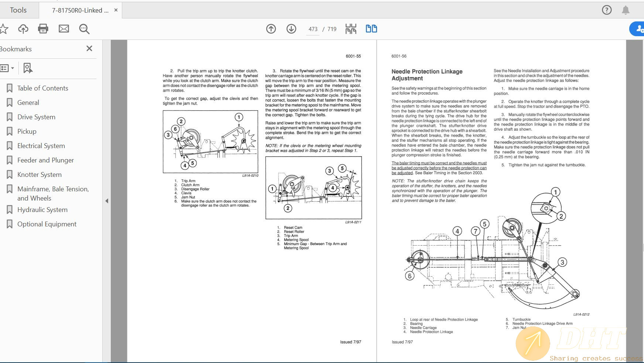This screenshot has width=644, height=363.
Task: Open the Table of Contents bookmark
Action: point(43,88)
